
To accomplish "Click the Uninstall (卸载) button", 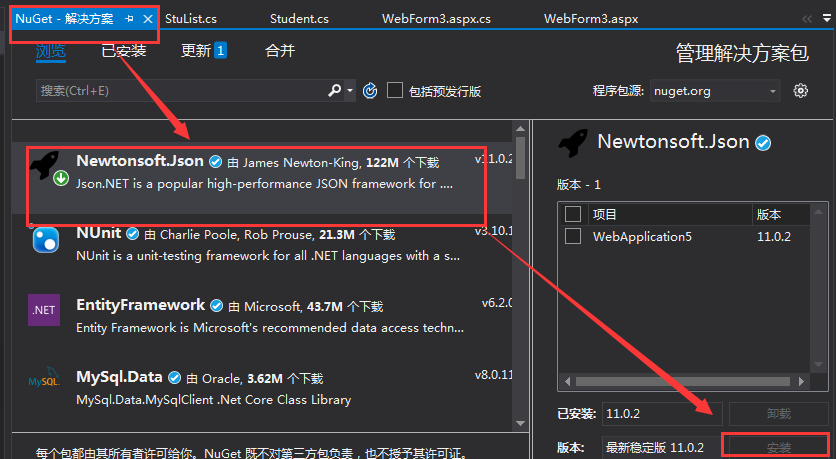I will (778, 413).
